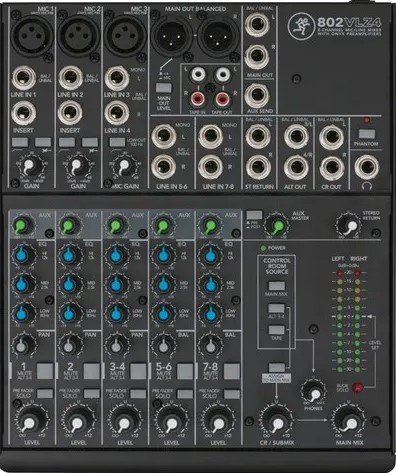Select TAPE as control room source
The height and width of the screenshot is (473, 396).
277,330
